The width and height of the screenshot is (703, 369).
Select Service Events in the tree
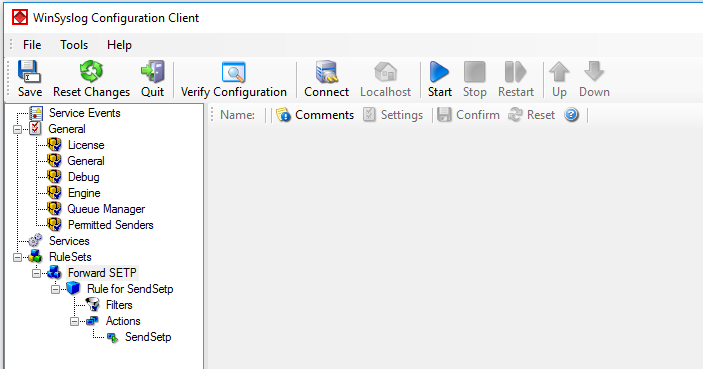coord(85,113)
